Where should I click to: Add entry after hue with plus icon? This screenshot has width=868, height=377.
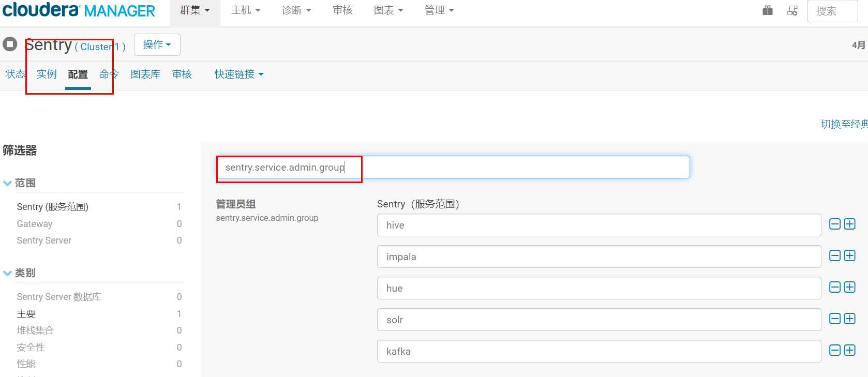(850, 287)
